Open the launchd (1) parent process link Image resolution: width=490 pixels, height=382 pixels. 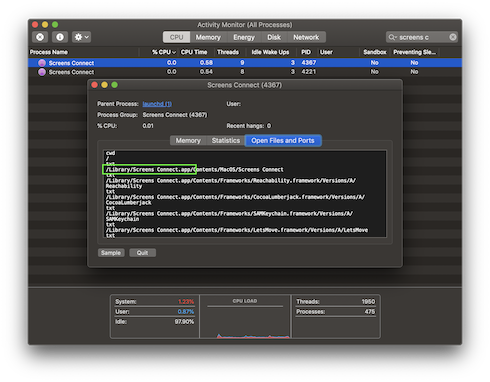(157, 104)
